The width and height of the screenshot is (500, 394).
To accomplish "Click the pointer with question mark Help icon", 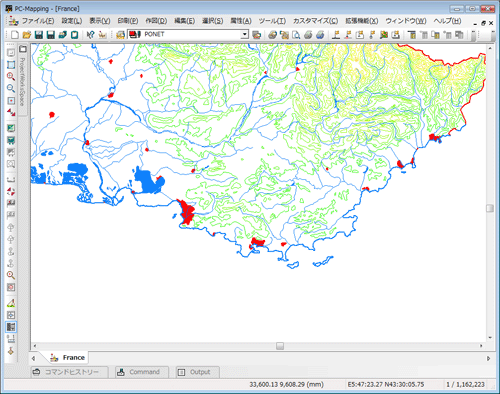I will 90,34.
